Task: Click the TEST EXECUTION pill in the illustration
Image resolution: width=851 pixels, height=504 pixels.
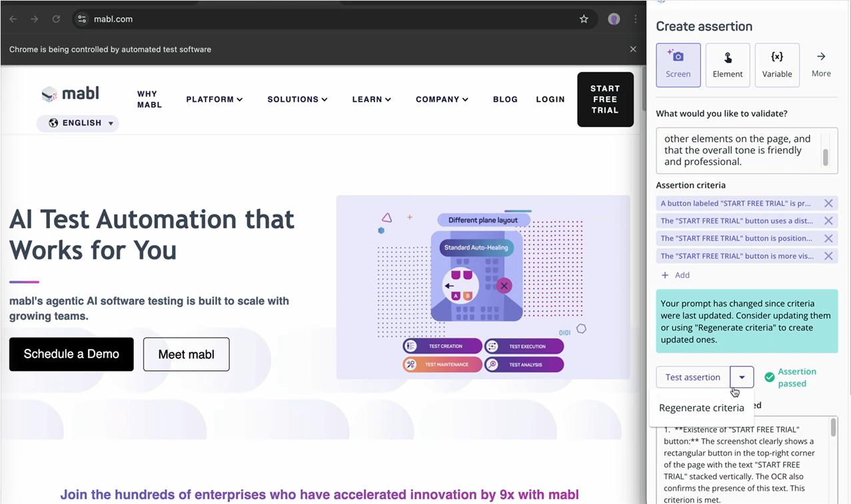Action: click(x=524, y=346)
